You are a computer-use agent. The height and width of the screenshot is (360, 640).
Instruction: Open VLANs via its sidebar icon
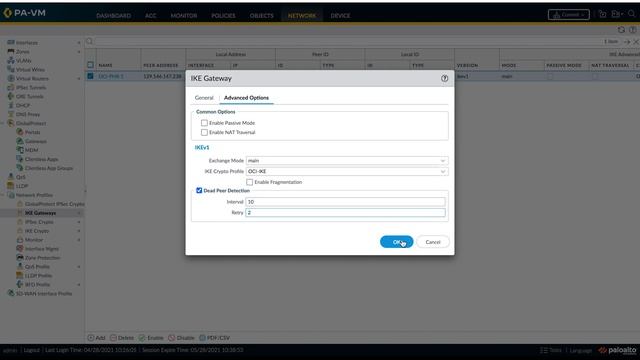[x=11, y=60]
